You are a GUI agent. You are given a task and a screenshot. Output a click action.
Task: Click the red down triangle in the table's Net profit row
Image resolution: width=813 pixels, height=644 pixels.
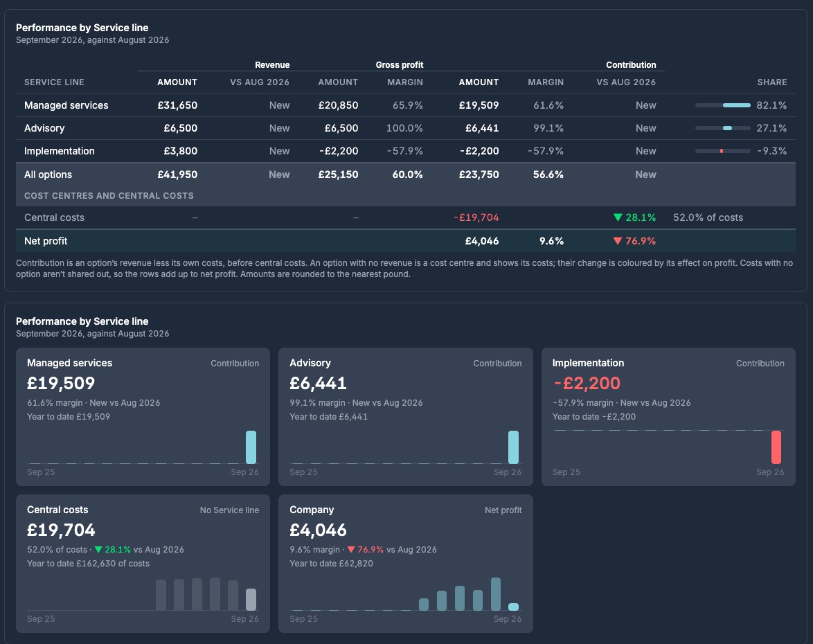tap(618, 240)
